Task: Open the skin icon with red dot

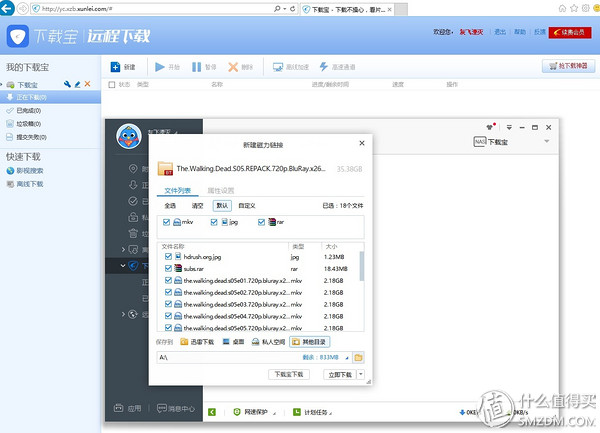Action: point(491,127)
